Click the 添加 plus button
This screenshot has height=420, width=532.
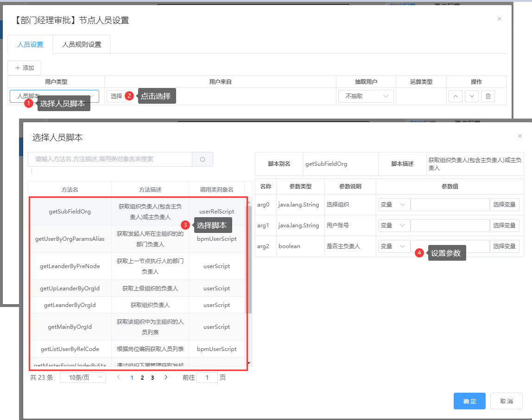(25, 68)
